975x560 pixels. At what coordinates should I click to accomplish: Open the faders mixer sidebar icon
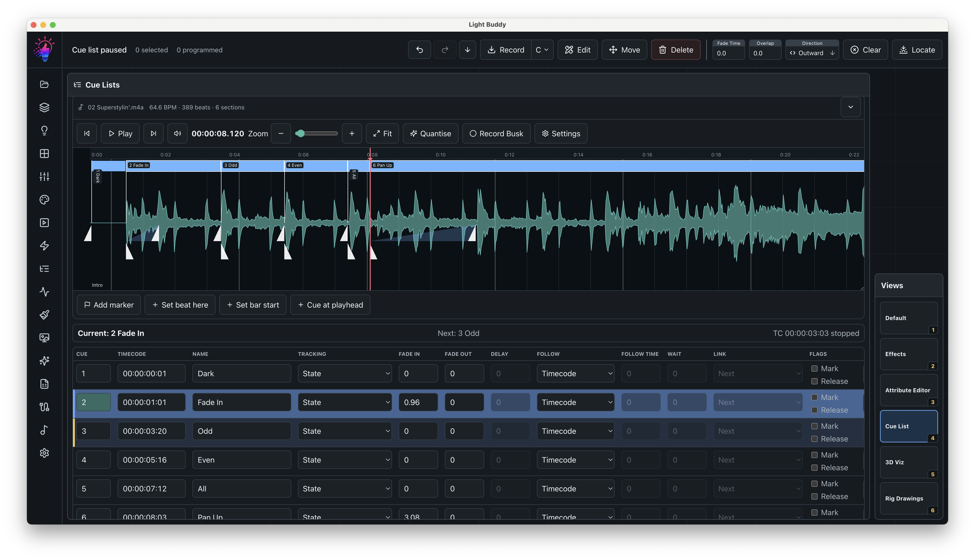(44, 177)
